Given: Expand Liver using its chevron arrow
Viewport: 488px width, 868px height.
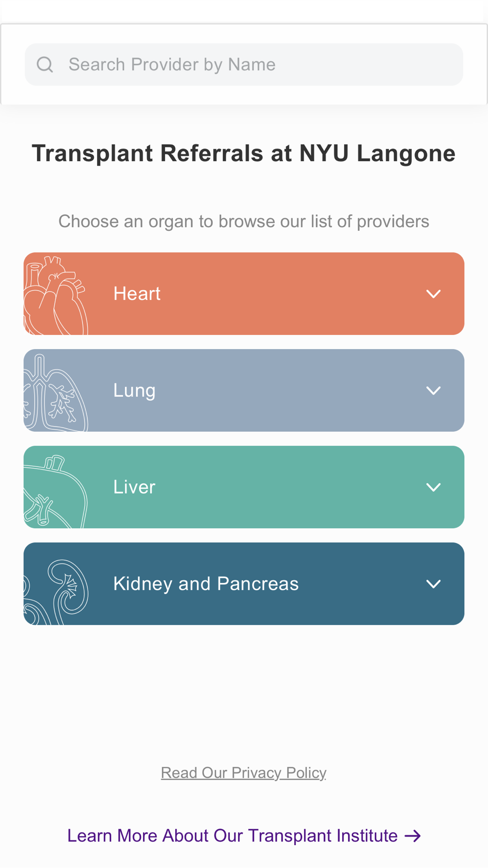Looking at the screenshot, I should pos(433,487).
